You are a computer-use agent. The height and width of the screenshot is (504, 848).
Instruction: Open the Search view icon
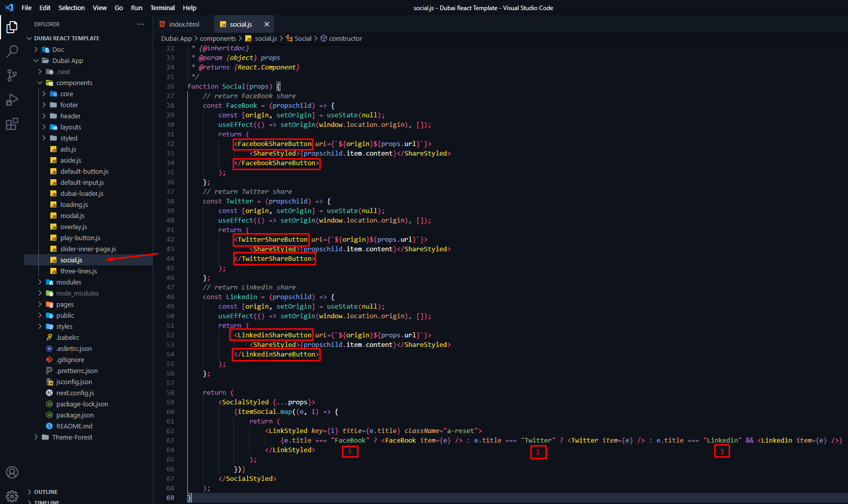12,51
